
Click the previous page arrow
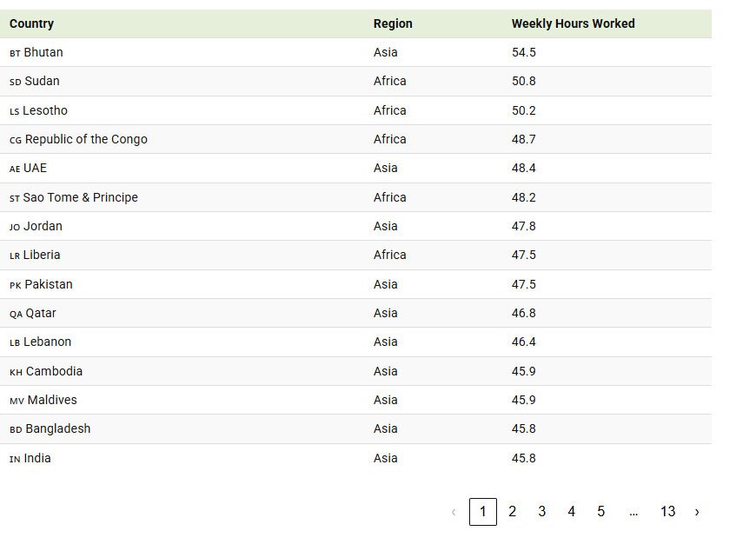click(x=453, y=512)
